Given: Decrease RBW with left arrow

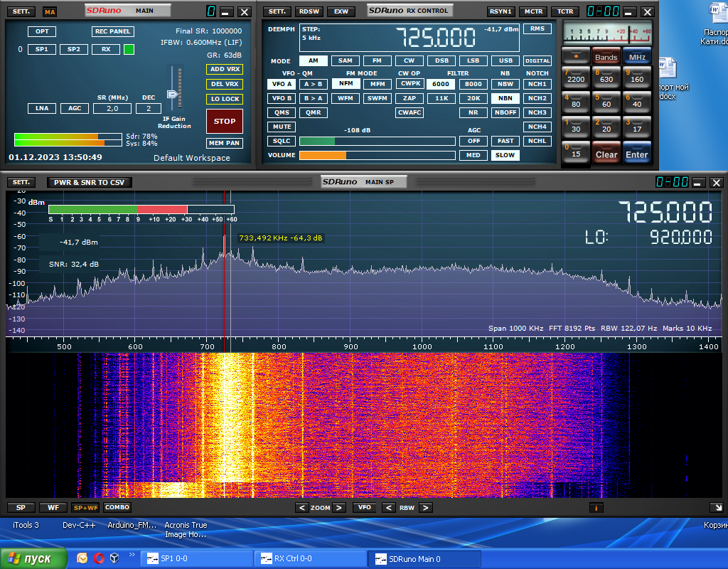Looking at the screenshot, I should pyautogui.click(x=389, y=508).
